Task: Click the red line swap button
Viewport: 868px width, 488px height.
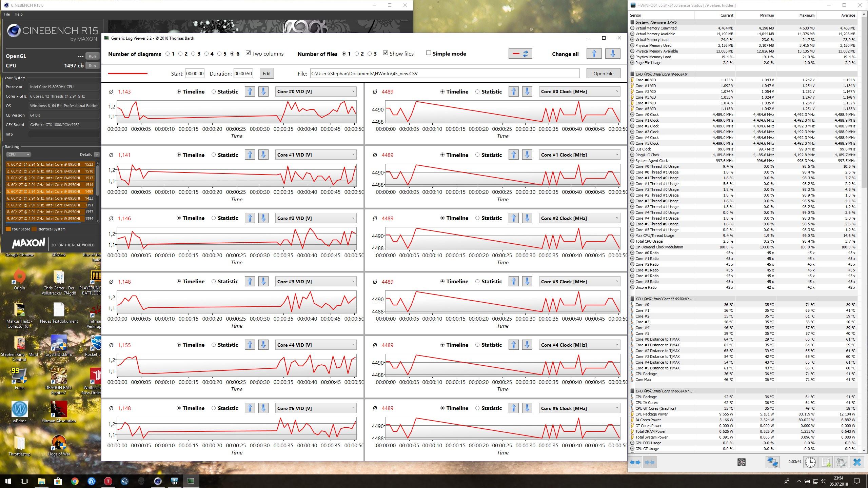Action: coord(520,54)
